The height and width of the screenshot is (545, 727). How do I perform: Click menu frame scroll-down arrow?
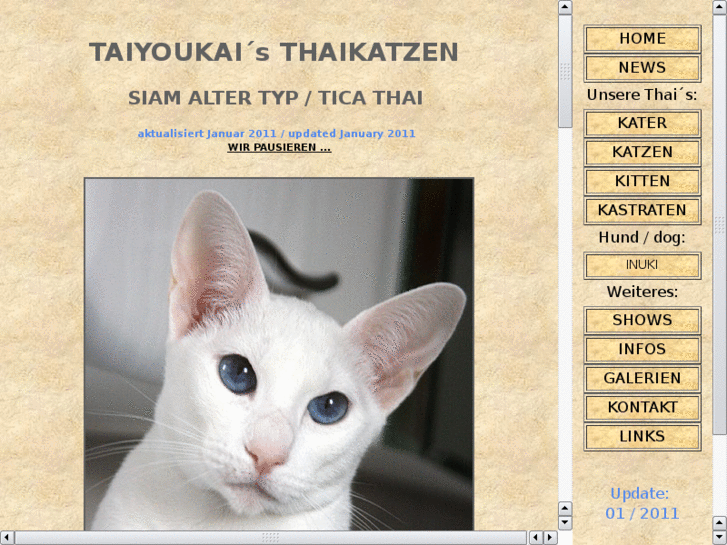720,538
